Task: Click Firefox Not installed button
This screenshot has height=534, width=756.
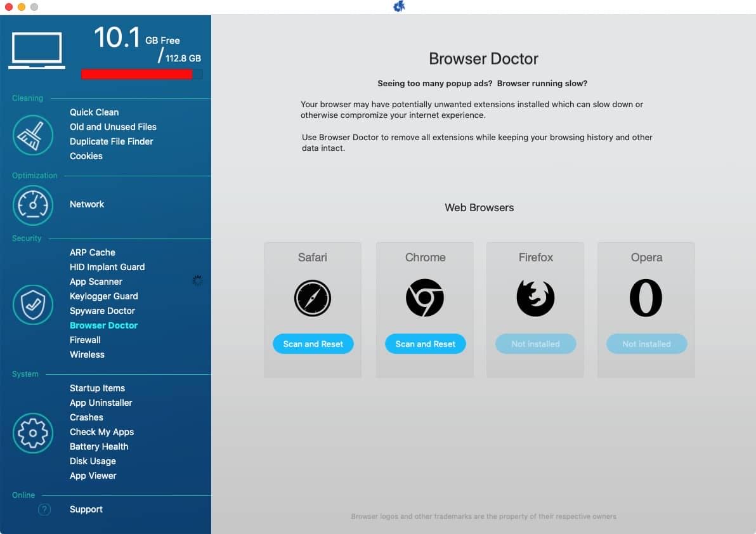Action: point(536,344)
